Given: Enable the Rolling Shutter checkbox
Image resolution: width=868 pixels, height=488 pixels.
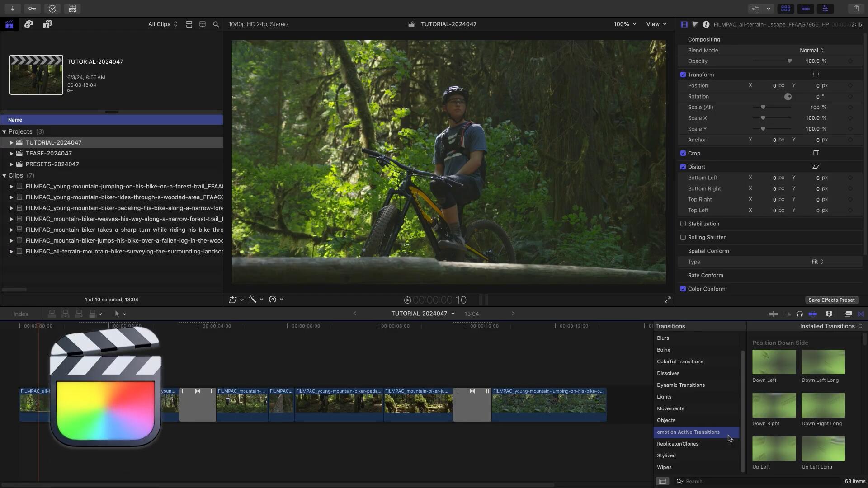Looking at the screenshot, I should (x=683, y=237).
